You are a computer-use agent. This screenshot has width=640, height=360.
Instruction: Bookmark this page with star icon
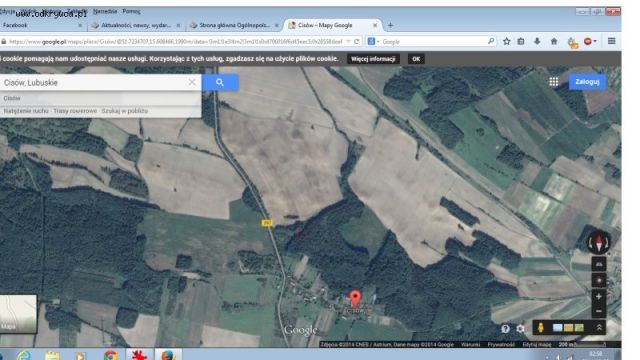coord(507,41)
